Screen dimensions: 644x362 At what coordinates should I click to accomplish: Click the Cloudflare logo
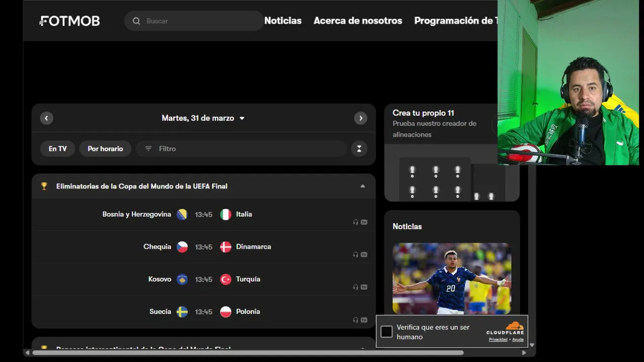[x=505, y=328]
